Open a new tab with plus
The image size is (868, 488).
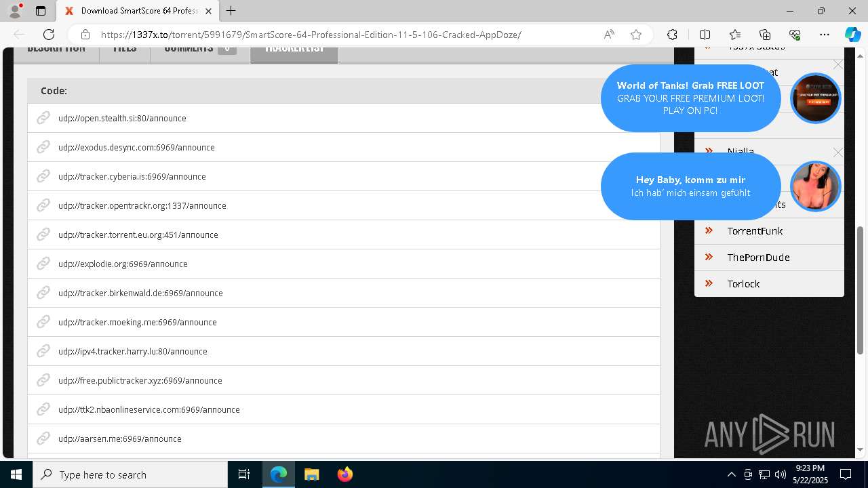[x=231, y=11]
